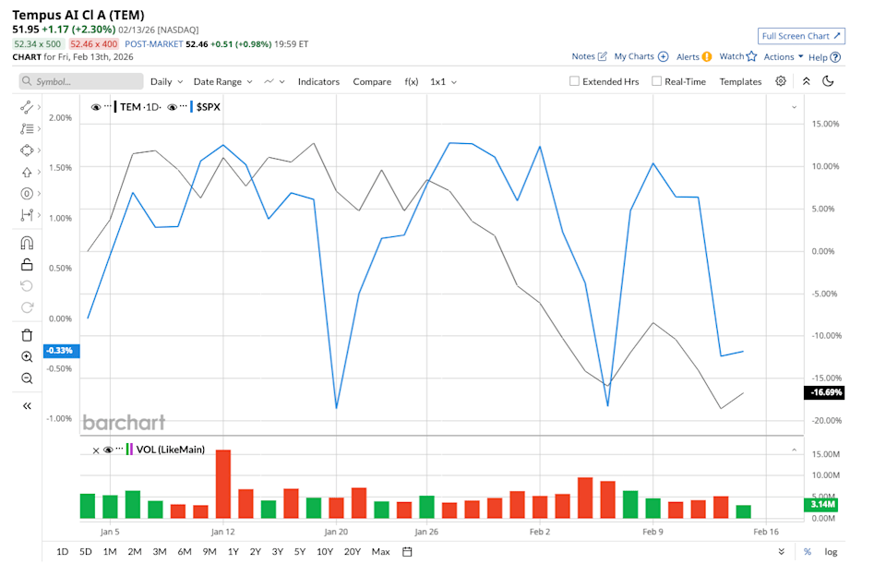Open chart settings gear
This screenshot has width=886, height=588.
(780, 81)
